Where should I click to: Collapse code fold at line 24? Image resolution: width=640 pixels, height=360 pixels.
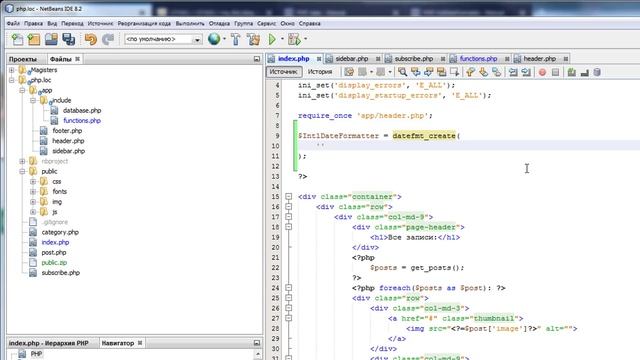289,288
